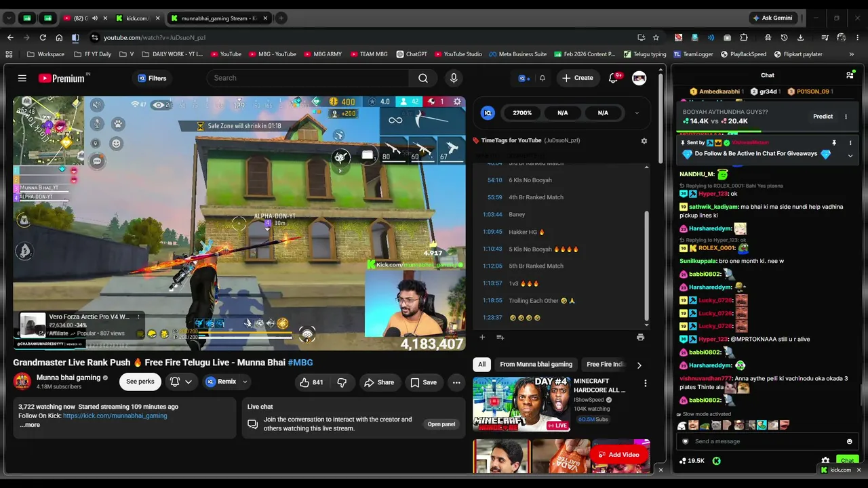Open the Remix dropdown arrow

click(245, 382)
